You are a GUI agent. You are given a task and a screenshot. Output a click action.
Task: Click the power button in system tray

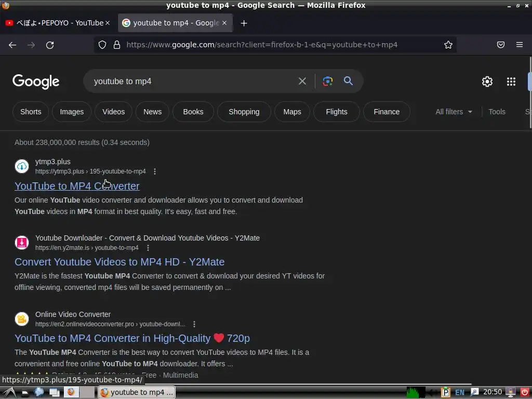tap(525, 392)
